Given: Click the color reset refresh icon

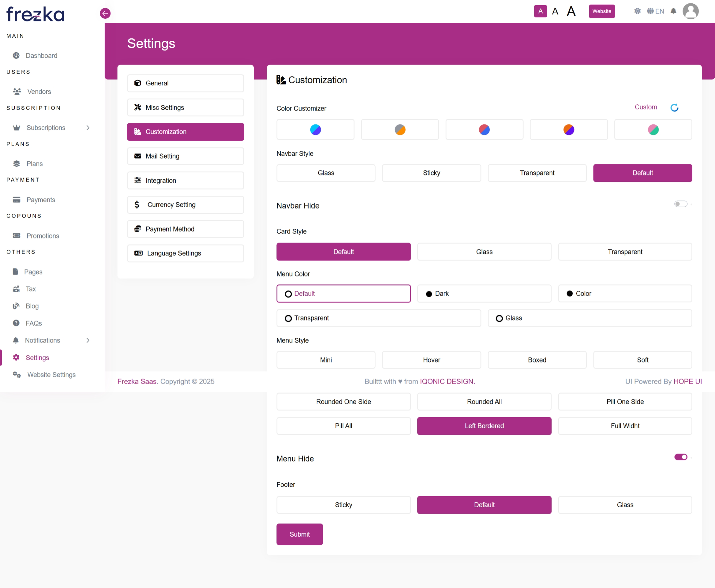Looking at the screenshot, I should point(674,108).
